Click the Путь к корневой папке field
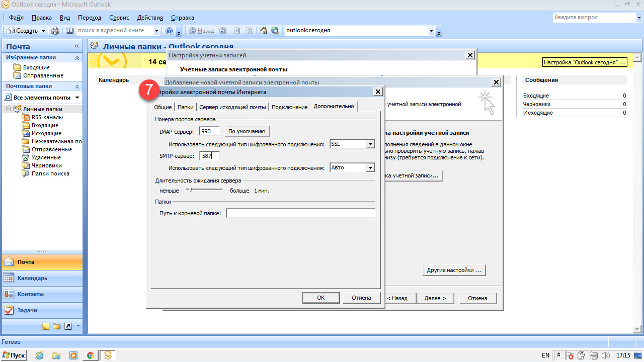 coord(300,213)
